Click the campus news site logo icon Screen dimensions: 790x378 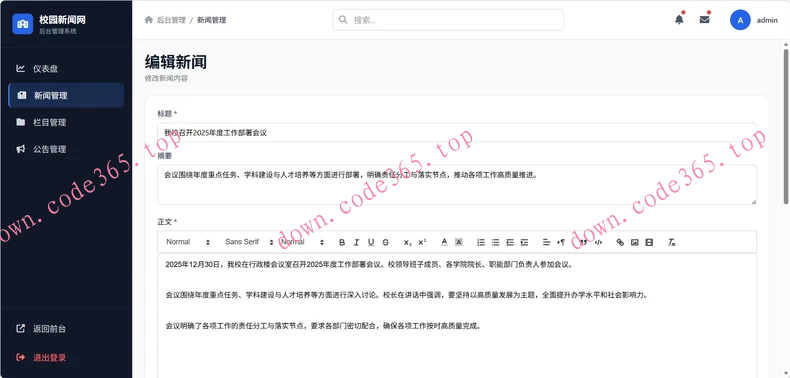coord(23,24)
